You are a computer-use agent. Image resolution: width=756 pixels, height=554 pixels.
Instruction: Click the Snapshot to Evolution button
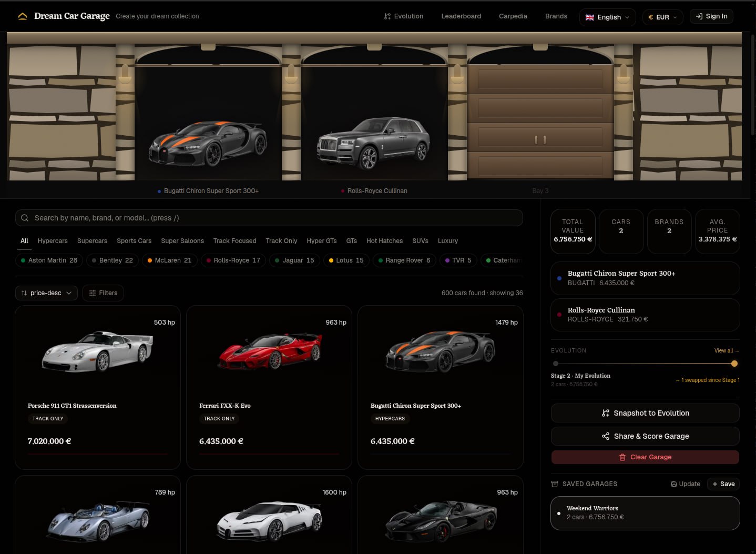point(645,413)
